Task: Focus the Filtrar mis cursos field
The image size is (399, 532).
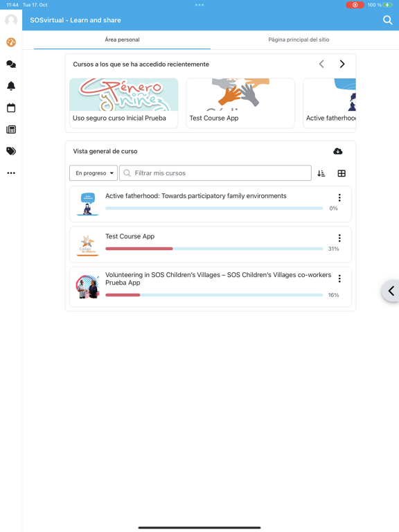Action: click(215, 173)
